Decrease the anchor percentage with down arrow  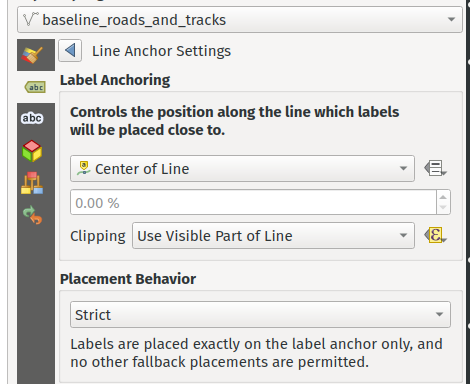point(443,208)
